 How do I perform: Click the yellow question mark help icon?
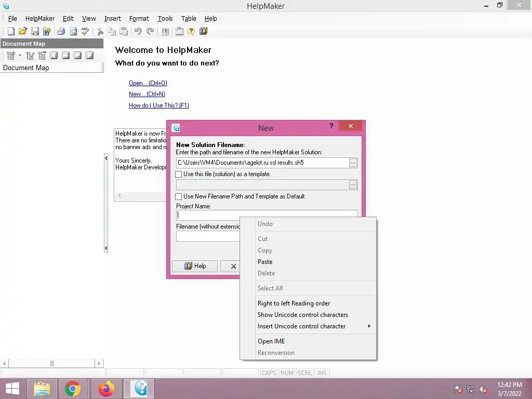[x=191, y=31]
